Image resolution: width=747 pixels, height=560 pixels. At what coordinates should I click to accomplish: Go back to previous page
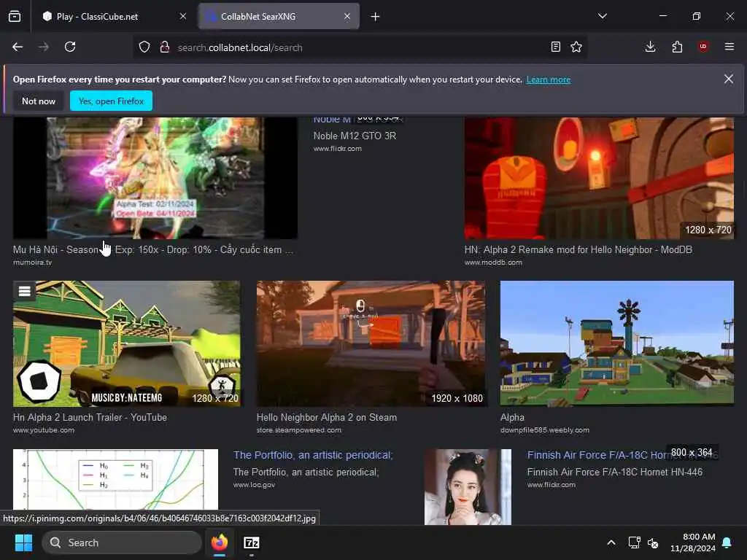coord(18,47)
